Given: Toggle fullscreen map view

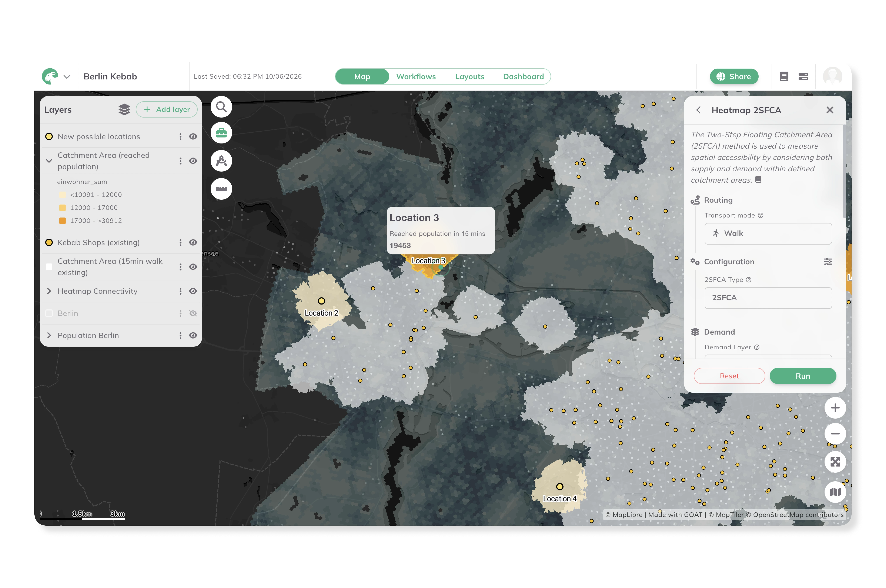Looking at the screenshot, I should [x=835, y=462].
